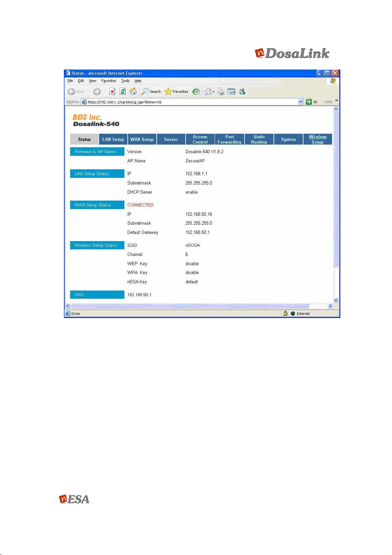This screenshot has height=555, width=392.
Task: Open the Mail button dropdown arrow
Action: point(214,92)
